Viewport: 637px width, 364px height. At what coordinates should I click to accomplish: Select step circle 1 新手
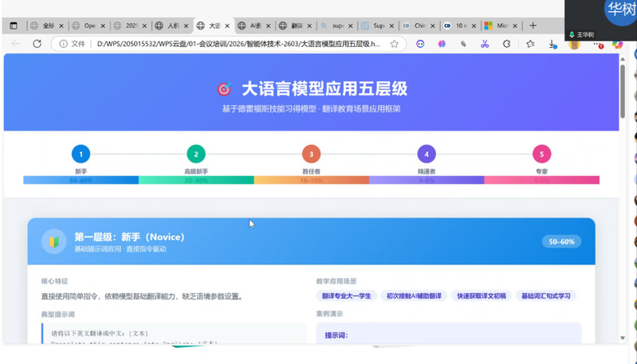tap(81, 155)
